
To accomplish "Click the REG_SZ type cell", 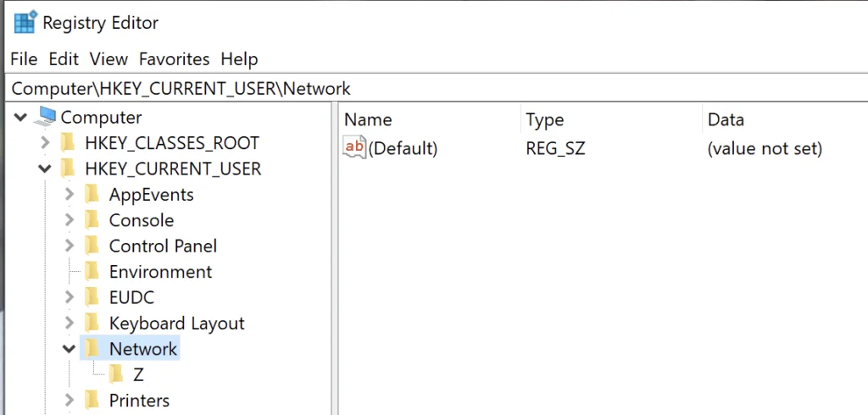I will [555, 148].
